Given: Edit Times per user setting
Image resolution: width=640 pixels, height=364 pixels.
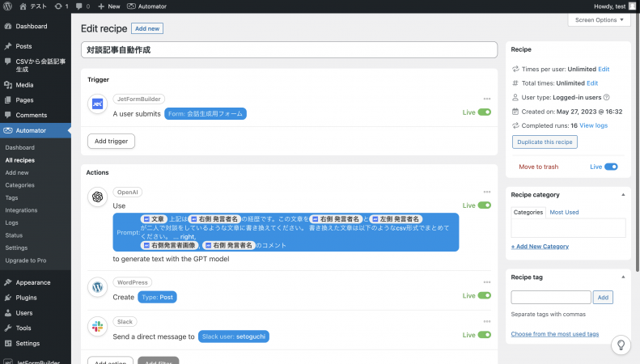Looking at the screenshot, I should pyautogui.click(x=604, y=69).
